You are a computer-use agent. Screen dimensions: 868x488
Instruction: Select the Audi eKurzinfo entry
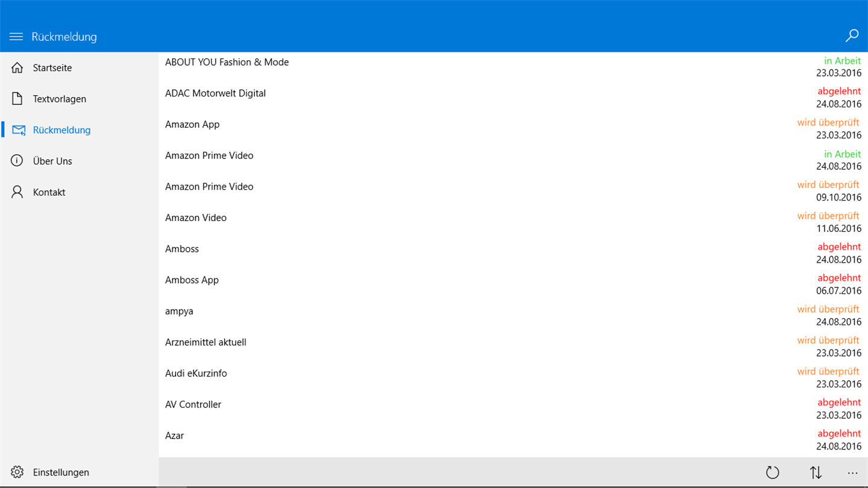tap(513, 378)
